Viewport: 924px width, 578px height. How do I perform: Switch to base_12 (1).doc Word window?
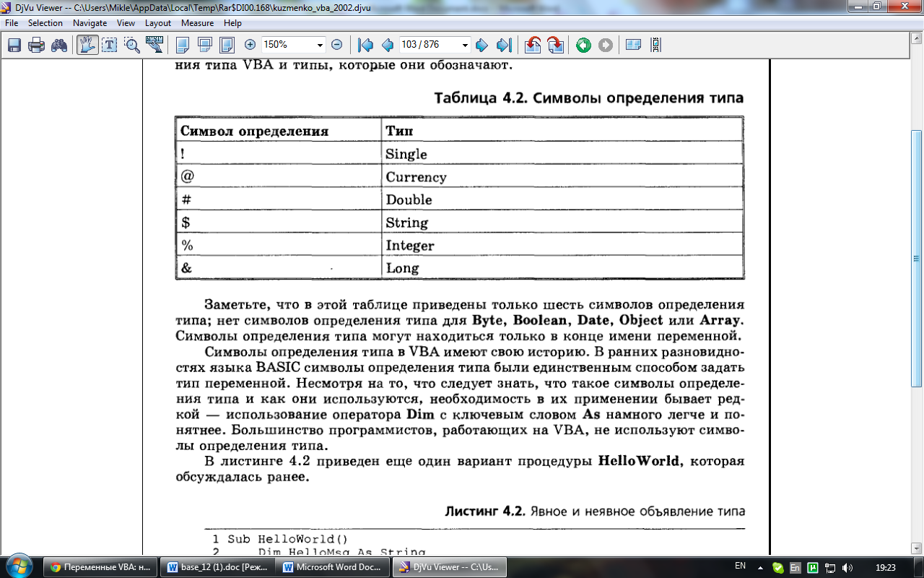(x=217, y=567)
